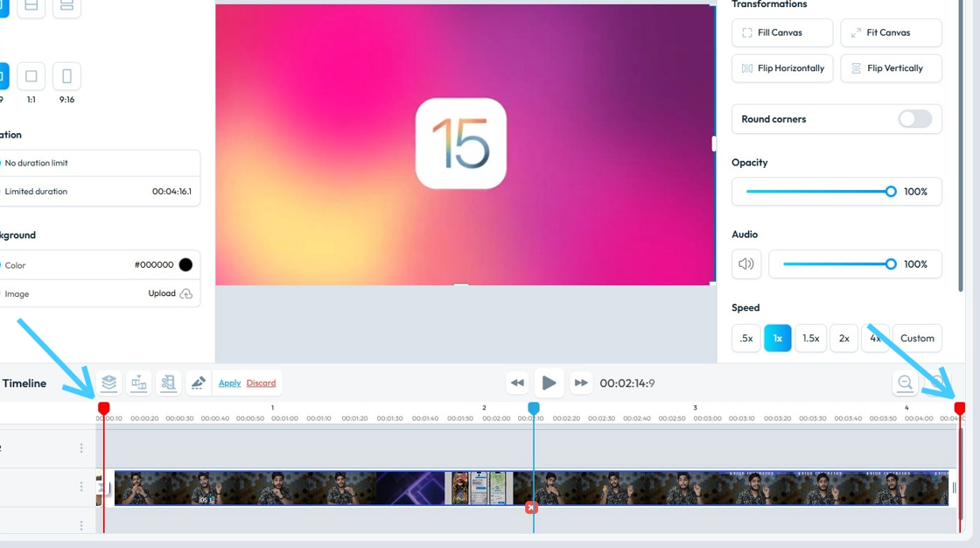Screen dimensions: 980x548
Task: Select the video clip on the timeline
Action: click(531, 488)
